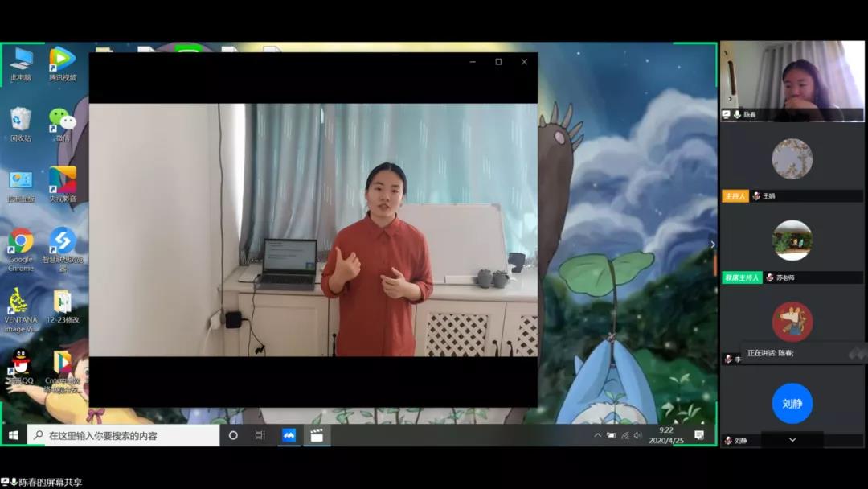This screenshot has height=489, width=868.
Task: Collapse the participant sidebar with right arrow
Action: click(711, 244)
